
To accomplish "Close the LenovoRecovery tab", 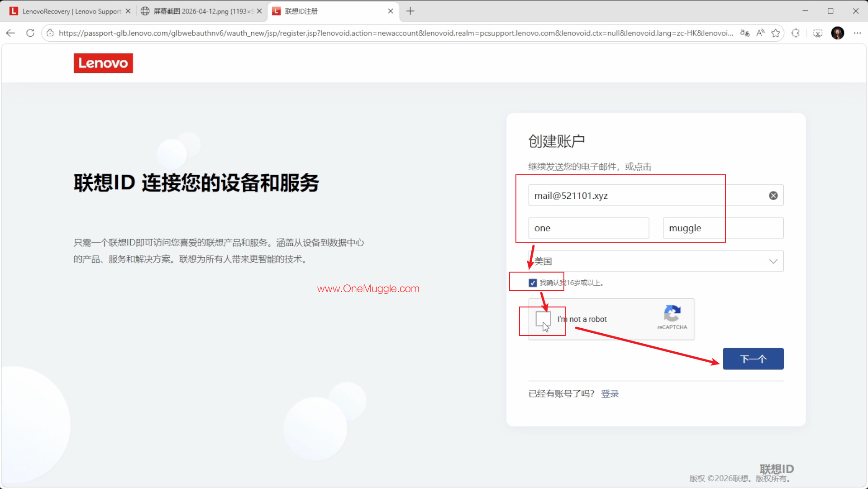I will (128, 11).
